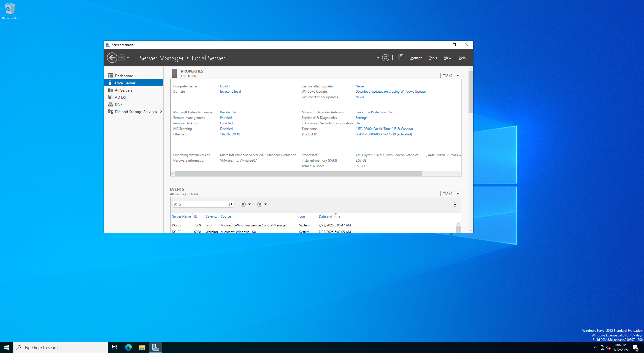Viewport: 644px width, 353px height.
Task: Click Last installed updates Never link
Action: 360,86
